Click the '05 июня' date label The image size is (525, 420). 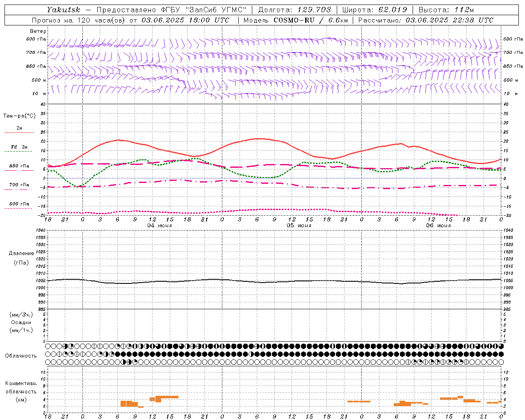[299, 226]
